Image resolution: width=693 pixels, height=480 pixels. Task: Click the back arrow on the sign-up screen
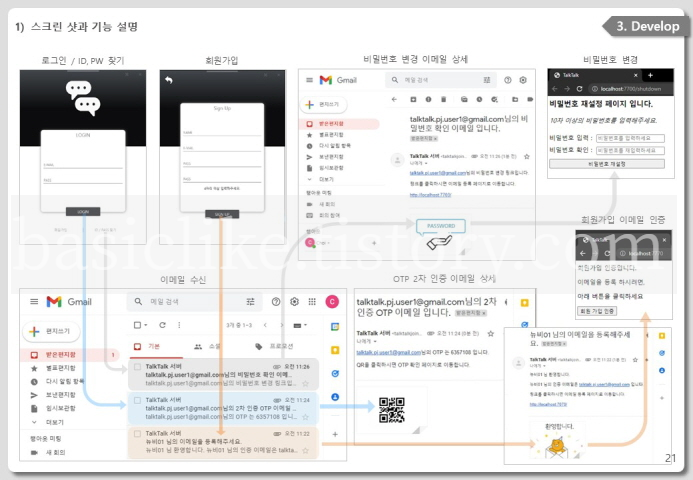tap(168, 80)
